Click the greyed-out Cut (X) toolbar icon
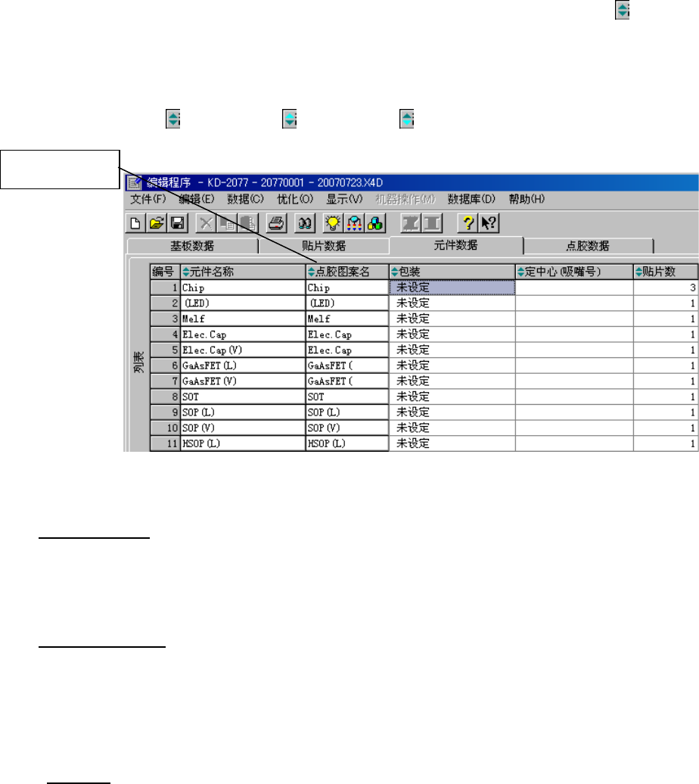Image resolution: width=699 pixels, height=784 pixels. point(206,223)
